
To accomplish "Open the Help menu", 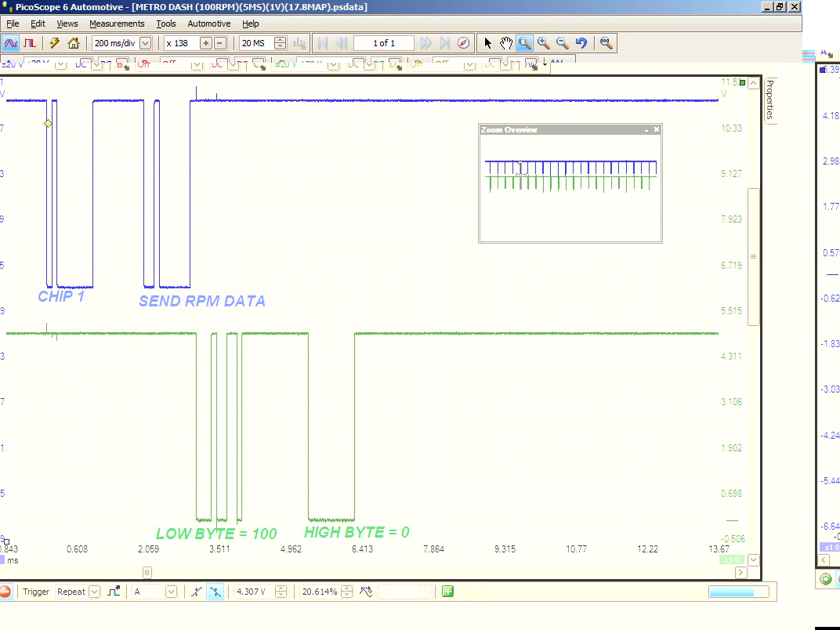I will 250,24.
